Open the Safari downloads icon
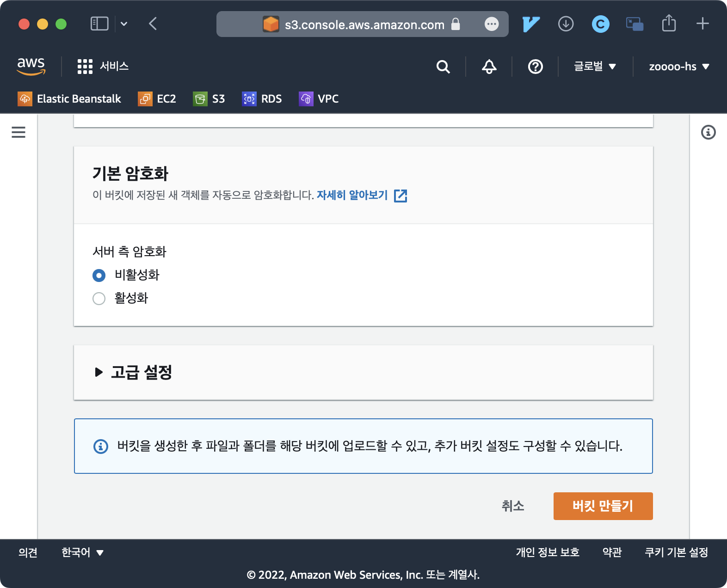The image size is (727, 588). click(x=566, y=24)
